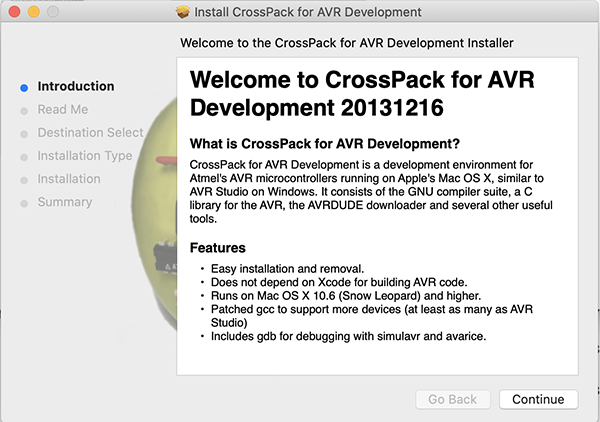Click the blue bullet beside Introduction
Viewport: 600px width, 422px height.
click(x=24, y=88)
